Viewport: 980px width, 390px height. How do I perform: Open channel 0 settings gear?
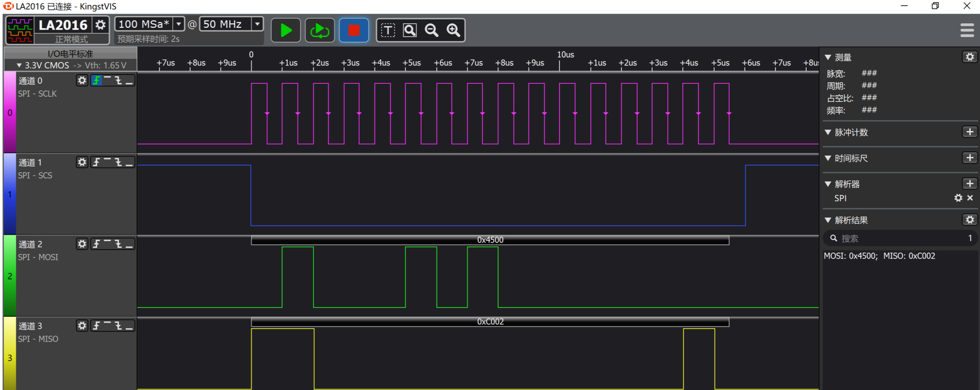tap(82, 81)
